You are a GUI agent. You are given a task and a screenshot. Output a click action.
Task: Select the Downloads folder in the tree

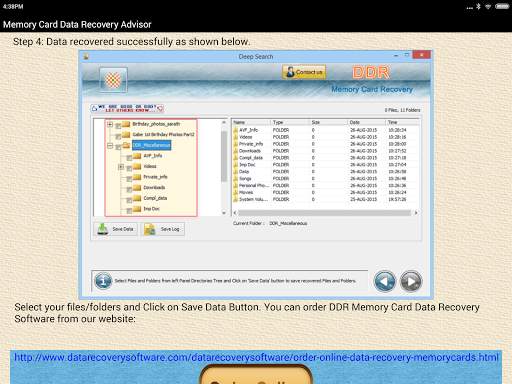pos(154,187)
